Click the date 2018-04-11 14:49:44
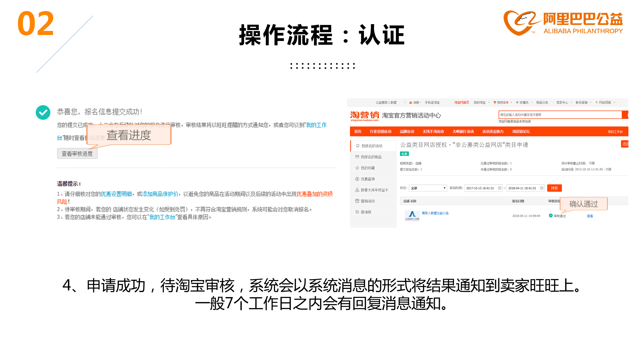 tap(526, 216)
